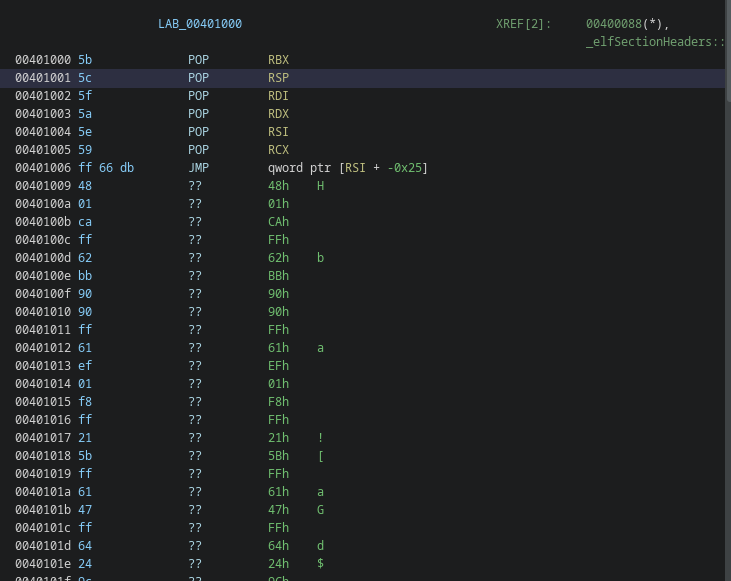
Task: Select the RDX register operand
Action: point(278,114)
